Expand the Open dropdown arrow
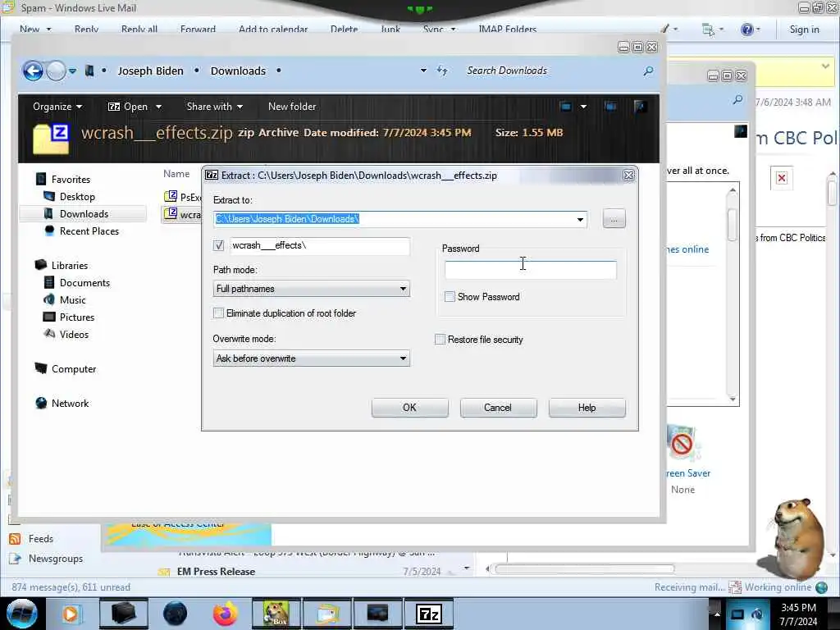 point(158,107)
